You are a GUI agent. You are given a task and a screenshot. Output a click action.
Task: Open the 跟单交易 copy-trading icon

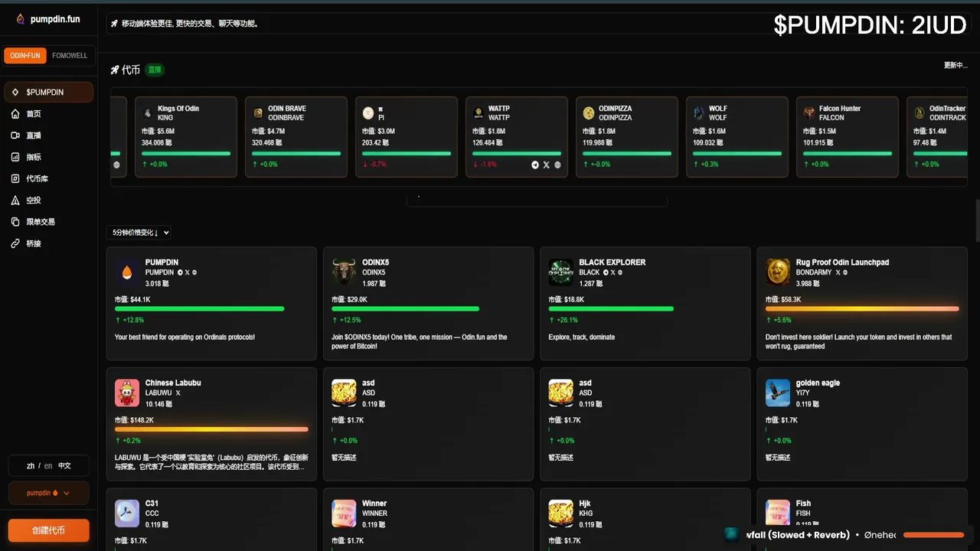[15, 222]
